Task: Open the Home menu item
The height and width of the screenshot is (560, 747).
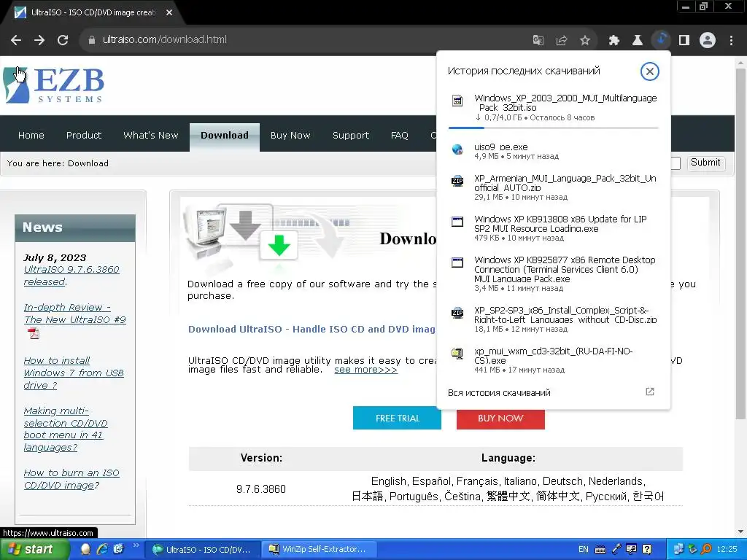Action: 31,135
